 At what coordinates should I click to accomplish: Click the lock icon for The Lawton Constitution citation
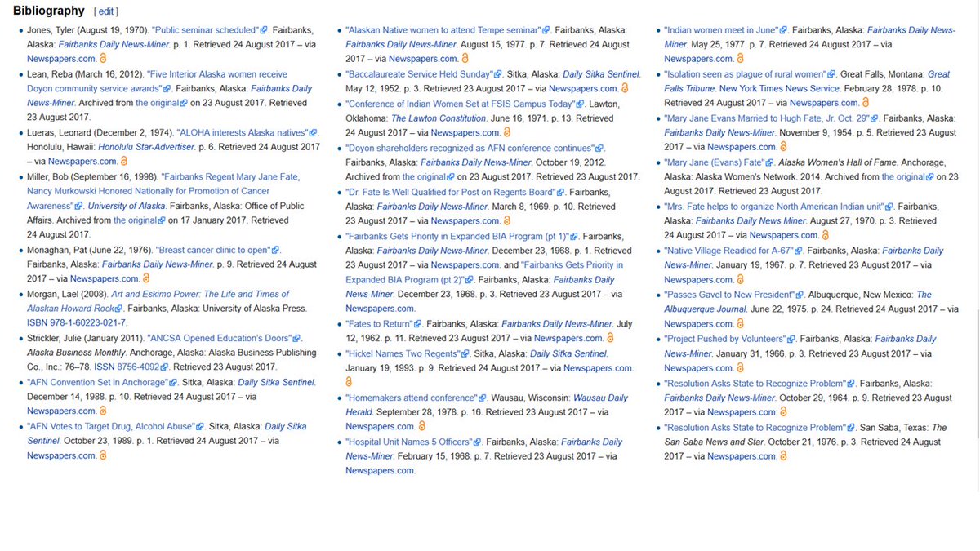pyautogui.click(x=506, y=132)
